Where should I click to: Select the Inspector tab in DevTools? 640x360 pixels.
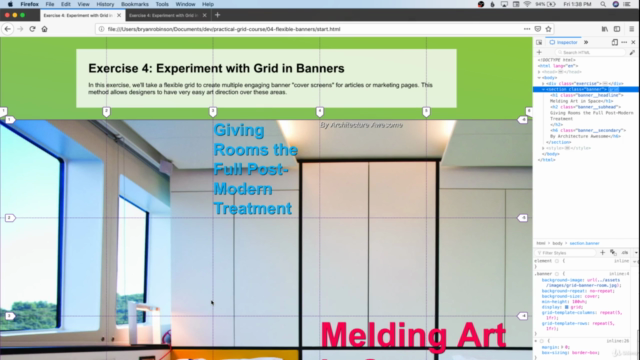[x=564, y=42]
